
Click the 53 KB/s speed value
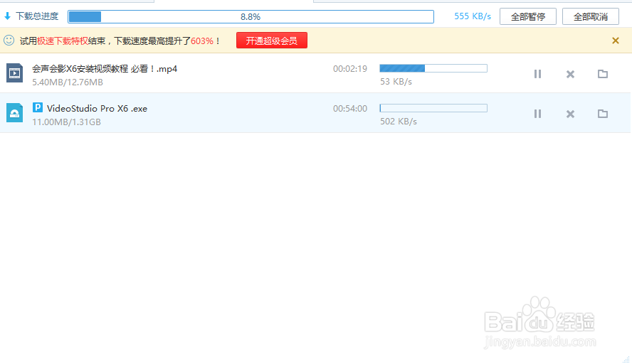pos(396,82)
